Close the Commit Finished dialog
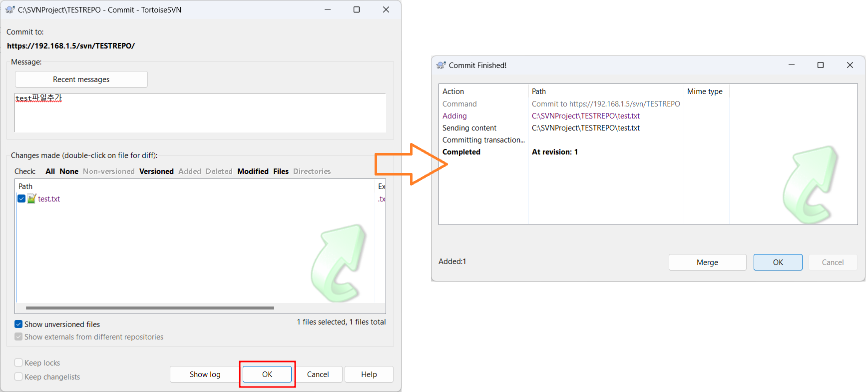The height and width of the screenshot is (392, 868). [850, 65]
